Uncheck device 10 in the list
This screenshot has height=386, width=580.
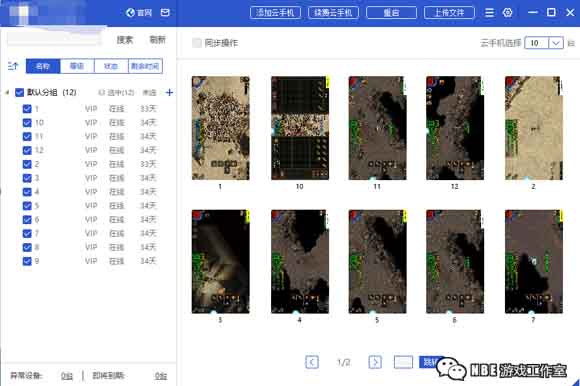[27, 123]
